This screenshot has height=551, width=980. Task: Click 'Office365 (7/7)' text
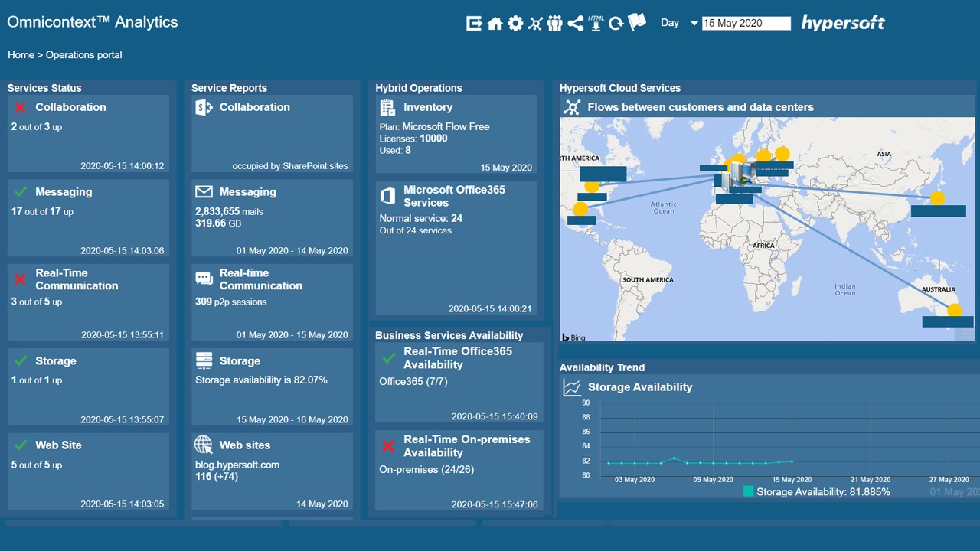(x=413, y=381)
